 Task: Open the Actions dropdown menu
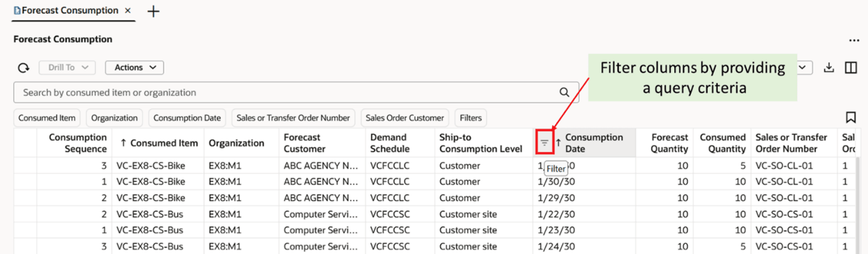[134, 67]
